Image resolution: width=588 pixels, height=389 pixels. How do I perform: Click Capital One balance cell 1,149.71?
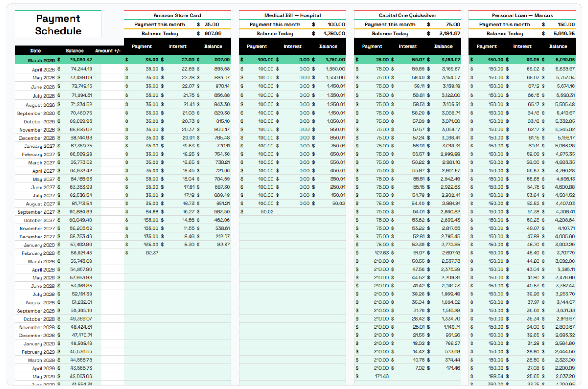(451, 326)
